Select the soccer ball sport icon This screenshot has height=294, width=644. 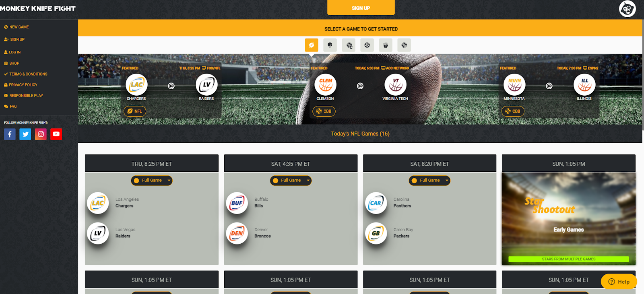(x=367, y=45)
